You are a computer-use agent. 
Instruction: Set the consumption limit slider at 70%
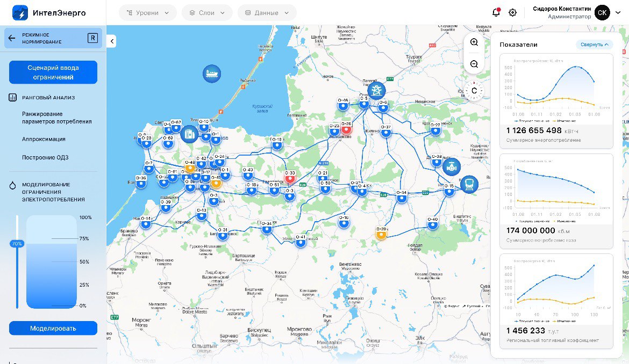pos(17,243)
